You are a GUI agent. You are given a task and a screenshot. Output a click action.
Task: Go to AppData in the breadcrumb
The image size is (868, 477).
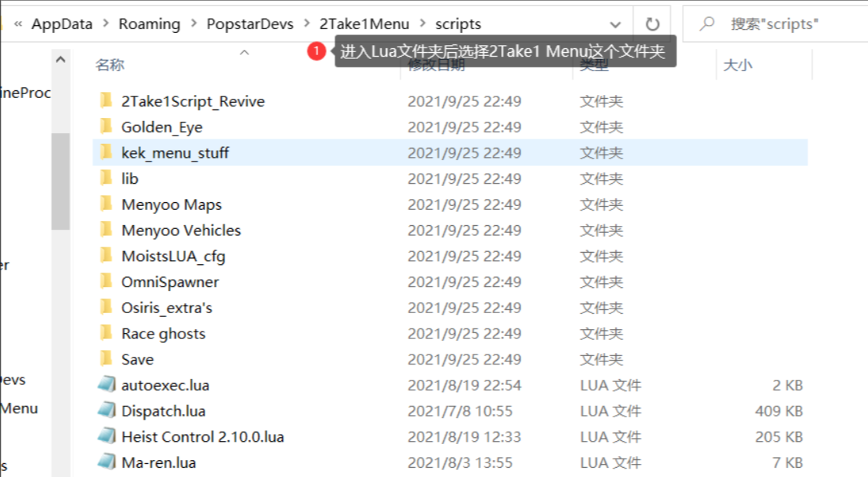point(62,24)
